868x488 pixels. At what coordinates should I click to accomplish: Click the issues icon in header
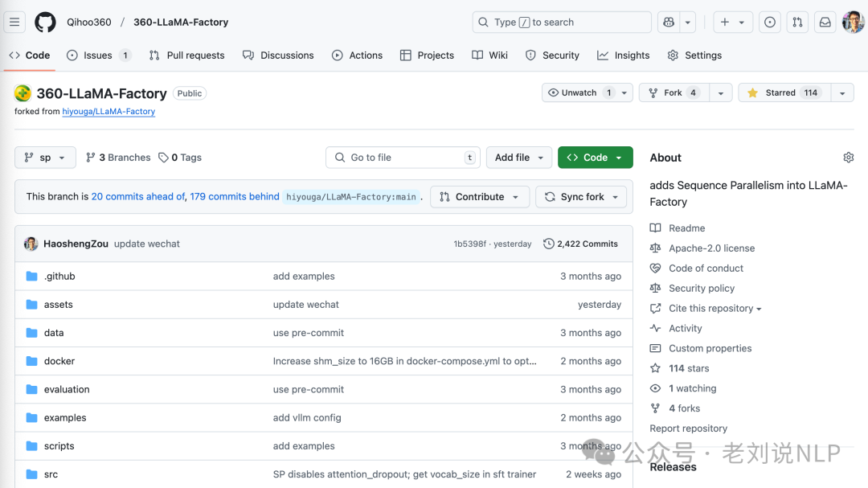coord(770,23)
